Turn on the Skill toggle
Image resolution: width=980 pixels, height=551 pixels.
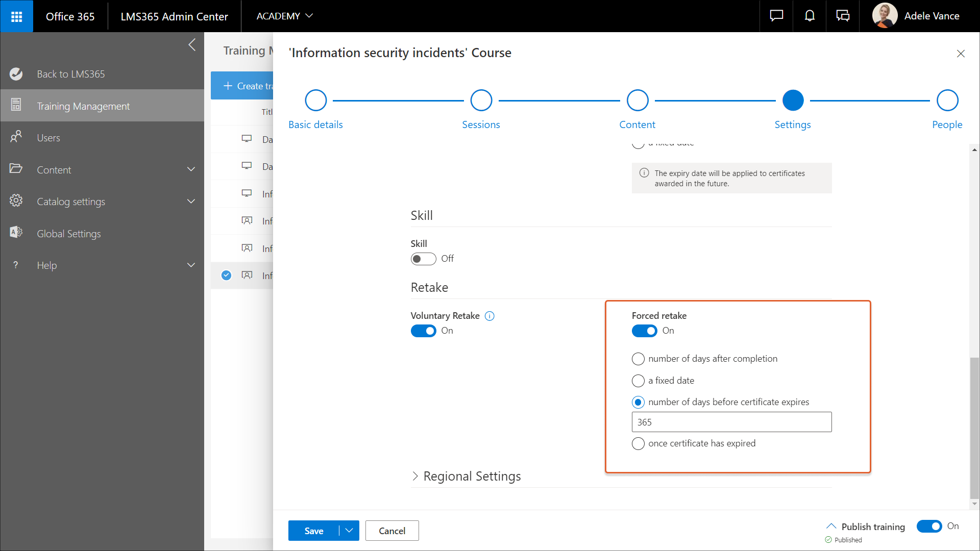click(423, 259)
